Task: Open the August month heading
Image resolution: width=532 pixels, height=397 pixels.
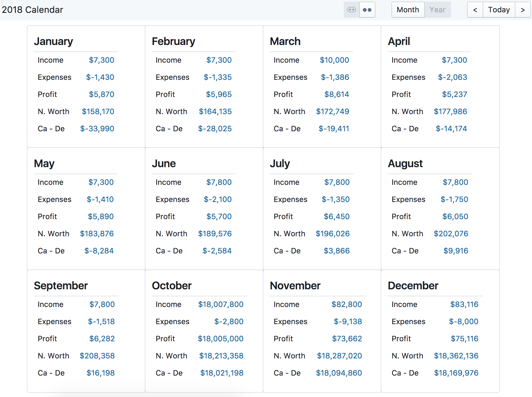Action: coord(405,164)
